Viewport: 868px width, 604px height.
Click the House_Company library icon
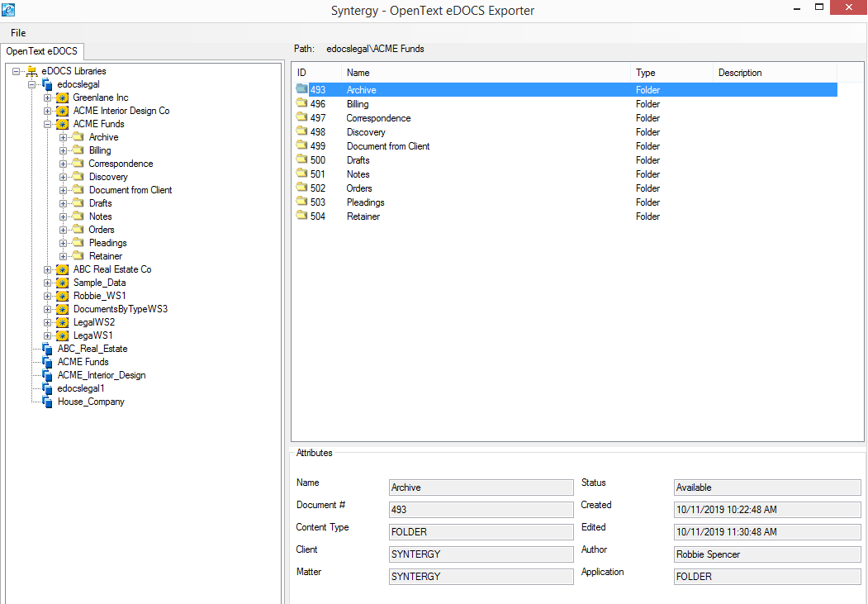(x=48, y=402)
